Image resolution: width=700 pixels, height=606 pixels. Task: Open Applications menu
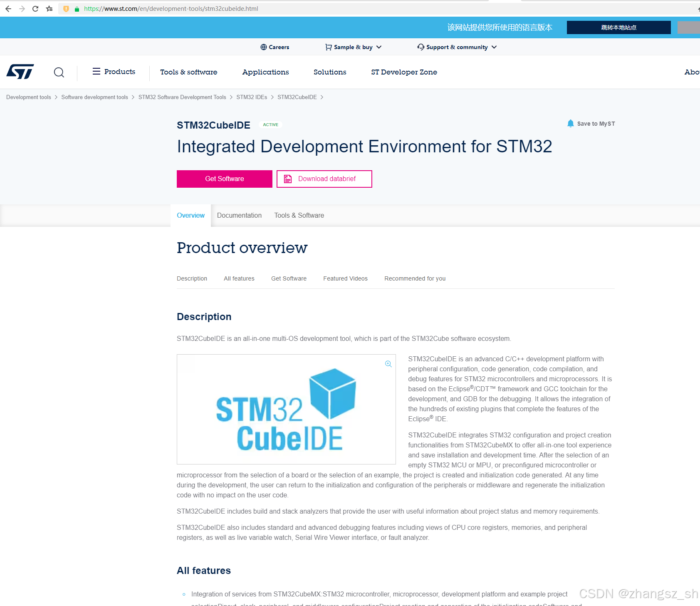266,72
